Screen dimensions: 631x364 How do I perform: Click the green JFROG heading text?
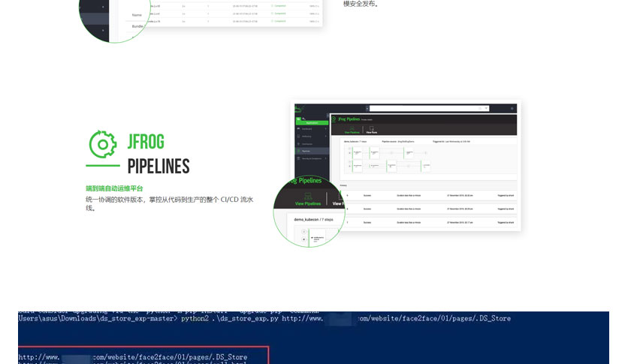(146, 142)
